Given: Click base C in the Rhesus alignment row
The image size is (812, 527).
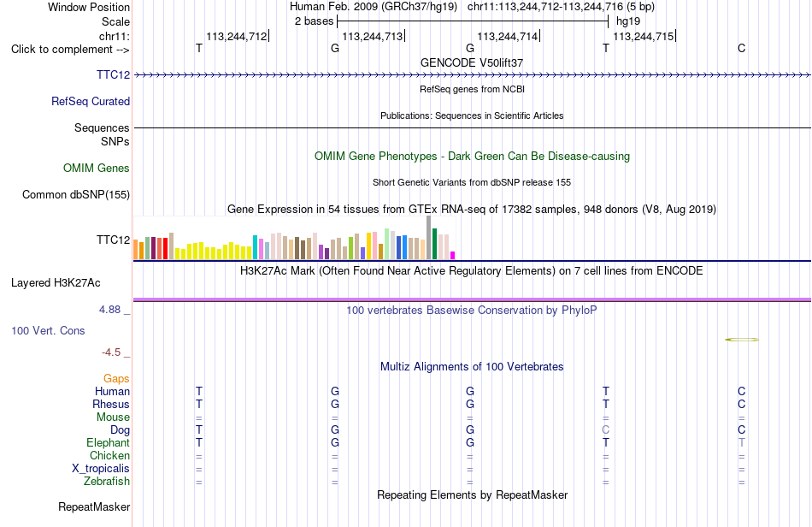Looking at the screenshot, I should 742,404.
